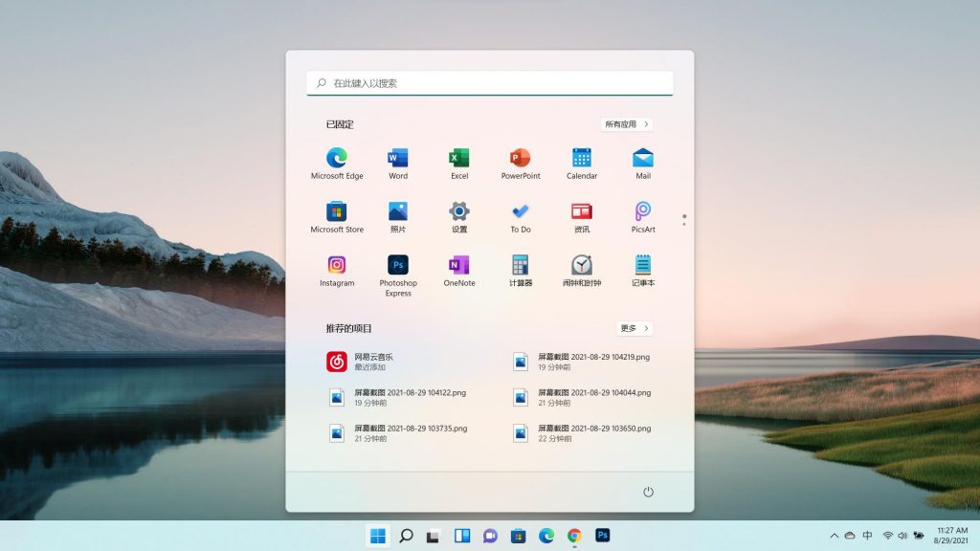Image resolution: width=980 pixels, height=551 pixels.
Task: Click the 更多 (More) recommended button
Action: pos(634,328)
